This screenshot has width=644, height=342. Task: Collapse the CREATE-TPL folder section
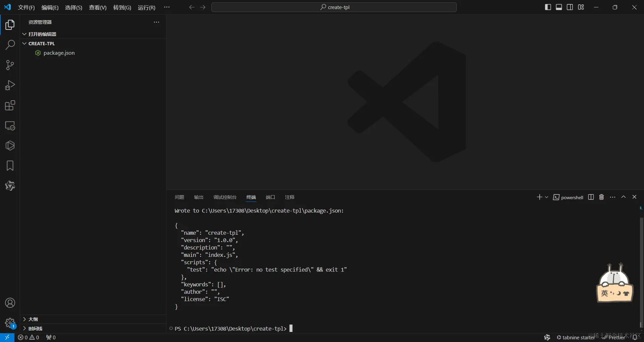point(93,44)
